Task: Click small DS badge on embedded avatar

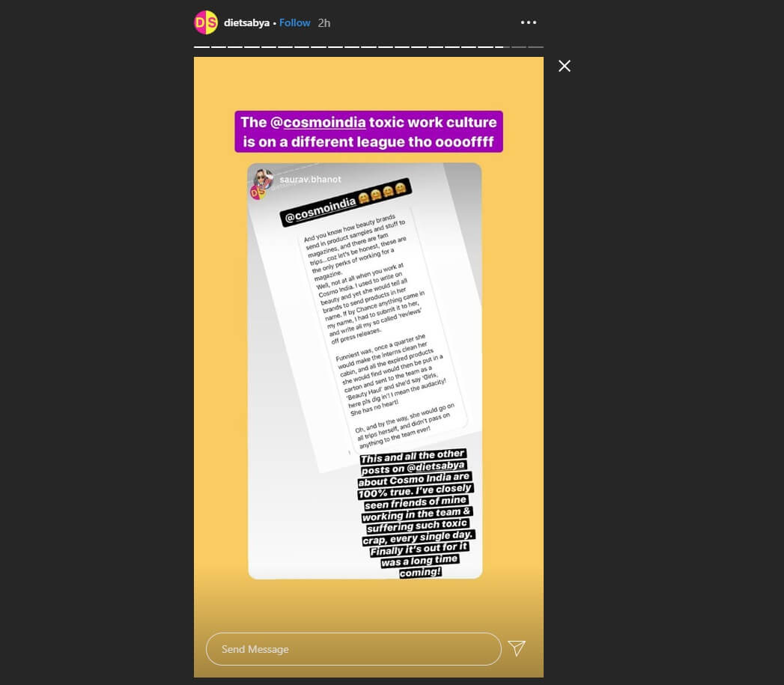Action: [x=258, y=193]
